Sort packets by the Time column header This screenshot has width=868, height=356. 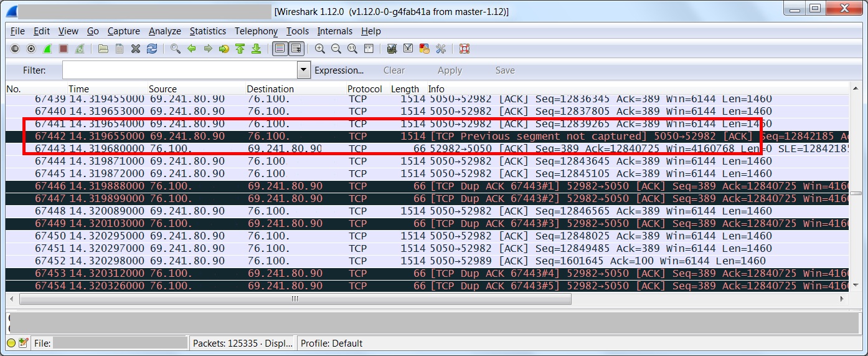pyautogui.click(x=79, y=89)
